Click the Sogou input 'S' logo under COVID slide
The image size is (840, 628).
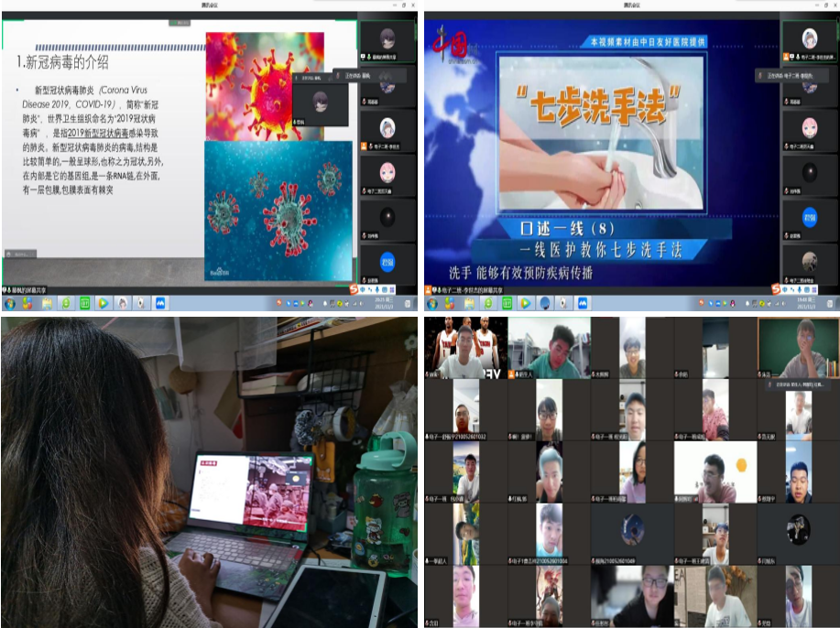(353, 289)
